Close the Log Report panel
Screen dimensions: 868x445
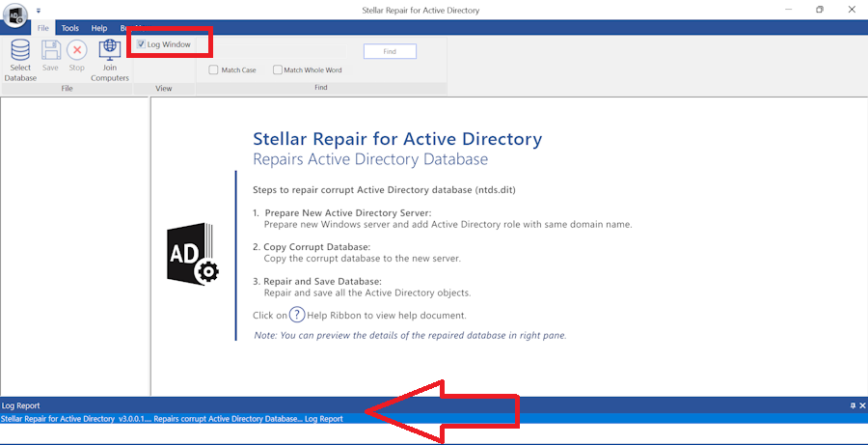862,405
